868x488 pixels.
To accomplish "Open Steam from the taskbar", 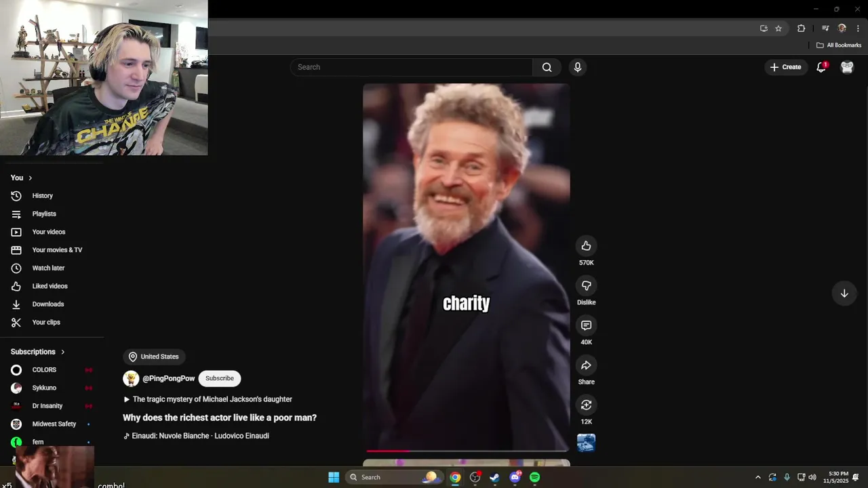I will coord(495,477).
